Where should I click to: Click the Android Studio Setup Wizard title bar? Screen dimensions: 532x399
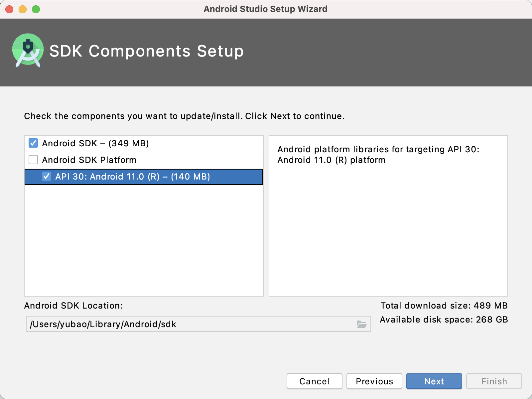tap(265, 9)
